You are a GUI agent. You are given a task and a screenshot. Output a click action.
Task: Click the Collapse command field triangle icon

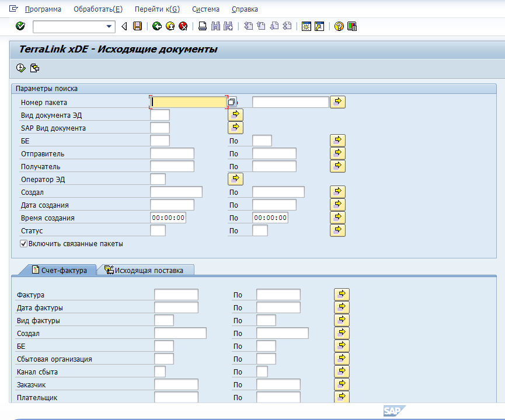coord(124,26)
